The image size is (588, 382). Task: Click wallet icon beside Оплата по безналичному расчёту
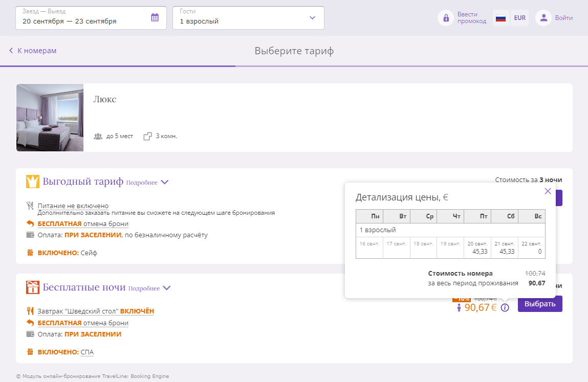(x=30, y=235)
